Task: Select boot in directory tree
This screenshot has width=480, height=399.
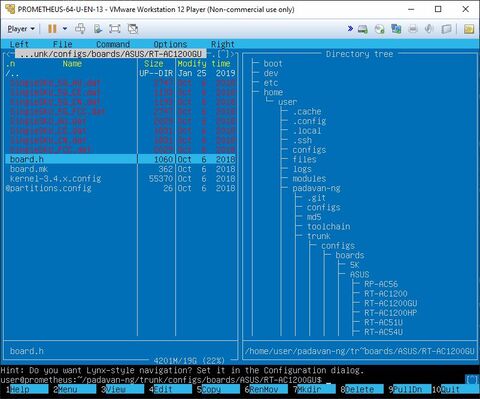Action: coord(273,63)
